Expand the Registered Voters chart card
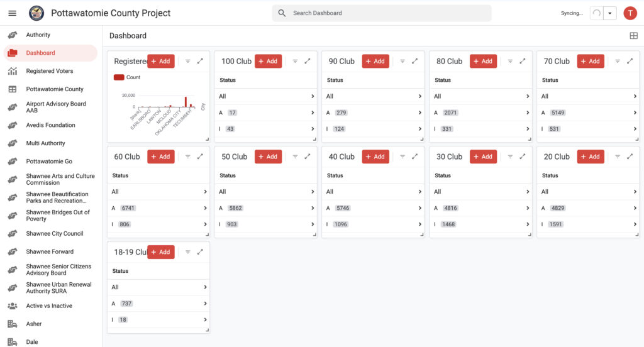The height and width of the screenshot is (347, 644). pyautogui.click(x=200, y=61)
